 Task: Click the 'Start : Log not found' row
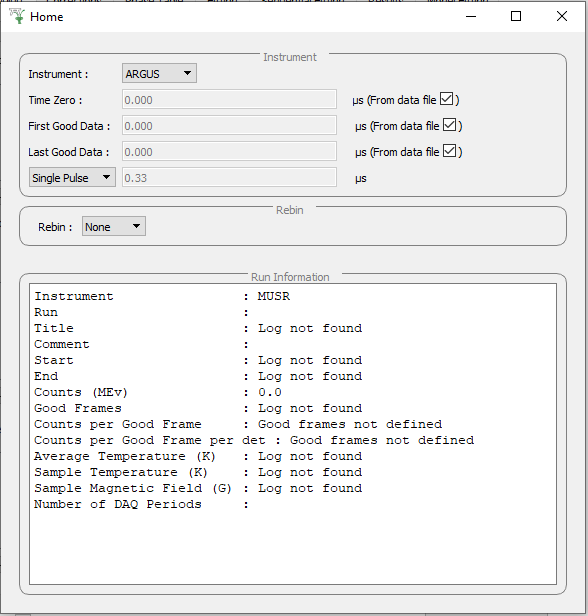pyautogui.click(x=198, y=360)
